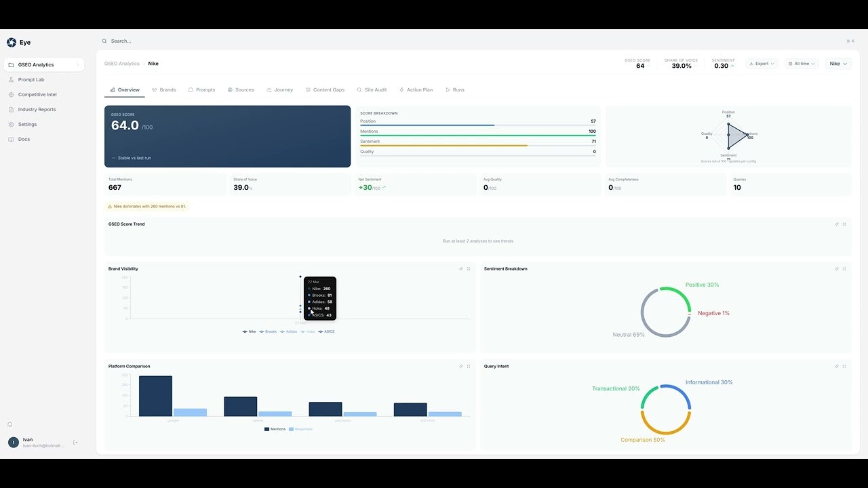Click the warning icon on the Nike dominates notice
868x488 pixels.
pos(110,206)
